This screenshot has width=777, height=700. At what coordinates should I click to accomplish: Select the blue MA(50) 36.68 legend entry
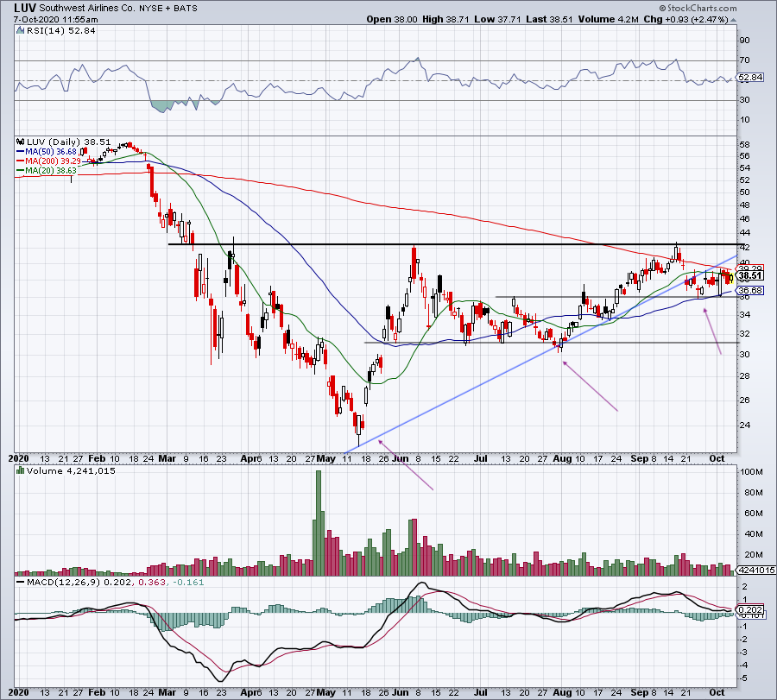click(47, 152)
